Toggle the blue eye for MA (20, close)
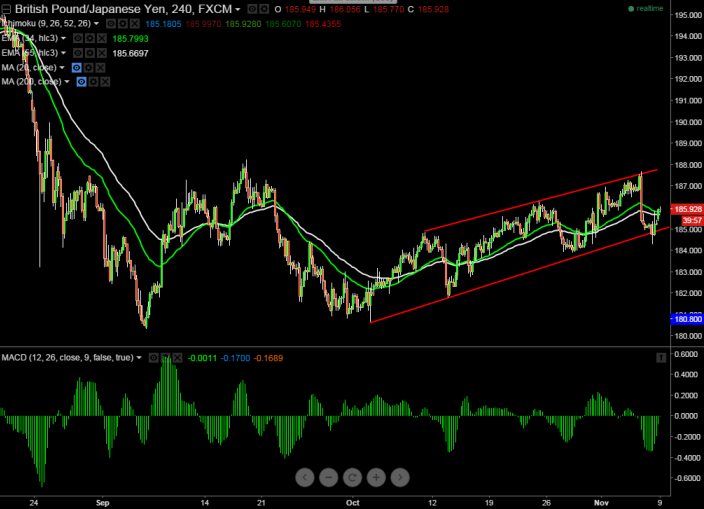This screenshot has height=509, width=704. [76, 67]
